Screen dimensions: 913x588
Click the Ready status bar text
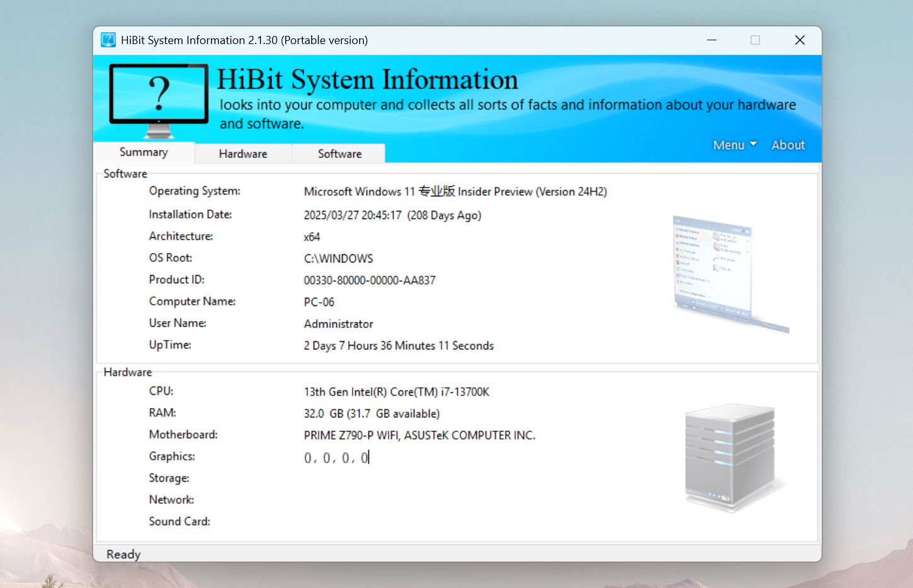coord(123,554)
